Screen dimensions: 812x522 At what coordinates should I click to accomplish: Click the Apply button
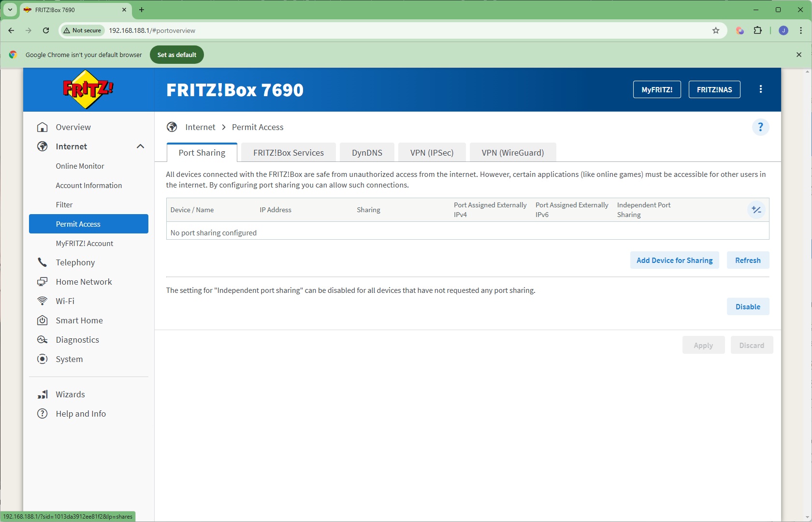(703, 345)
